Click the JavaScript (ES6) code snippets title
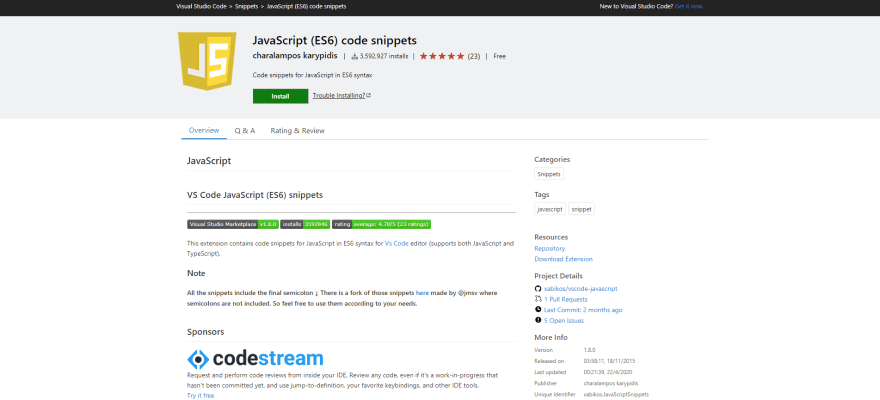 335,40
